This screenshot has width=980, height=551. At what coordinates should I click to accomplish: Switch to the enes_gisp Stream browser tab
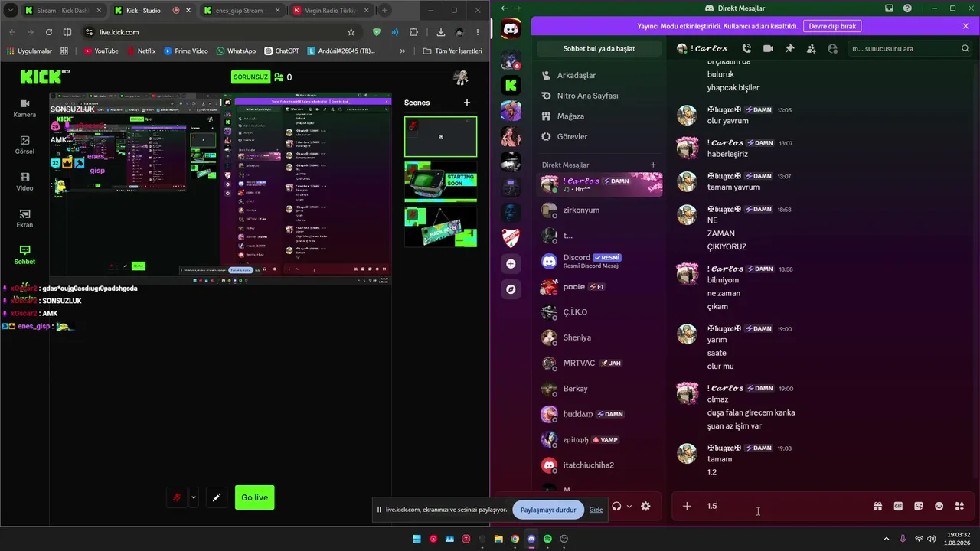tap(241, 11)
